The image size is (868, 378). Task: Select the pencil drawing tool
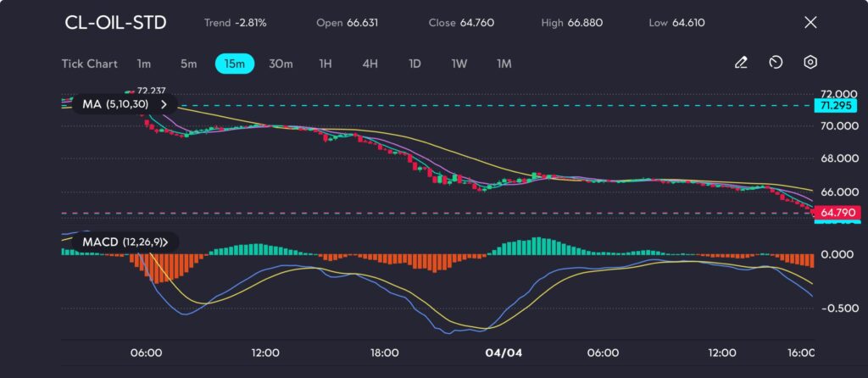click(741, 63)
